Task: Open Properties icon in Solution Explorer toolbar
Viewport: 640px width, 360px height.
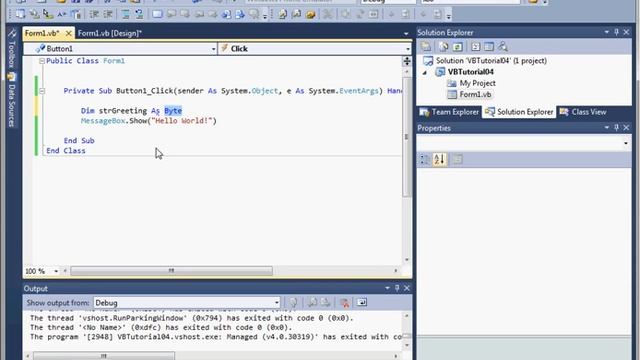Action: [426, 47]
